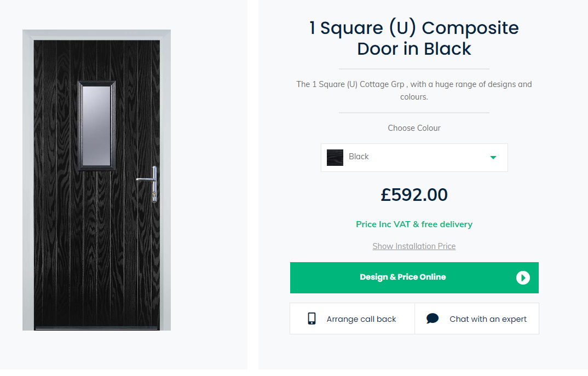The width and height of the screenshot is (588, 376).
Task: Click the Price Inc VAT & free delivery text
Action: [414, 224]
